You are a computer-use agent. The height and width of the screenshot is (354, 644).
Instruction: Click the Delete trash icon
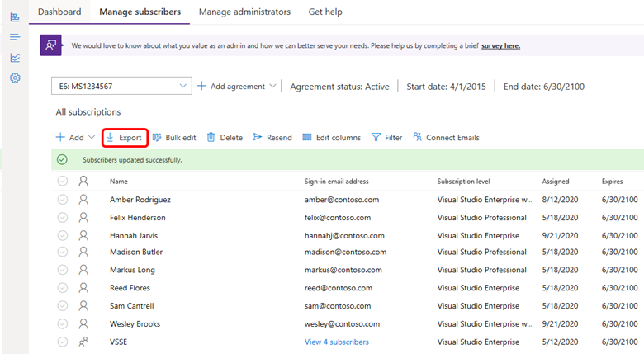pyautogui.click(x=211, y=138)
